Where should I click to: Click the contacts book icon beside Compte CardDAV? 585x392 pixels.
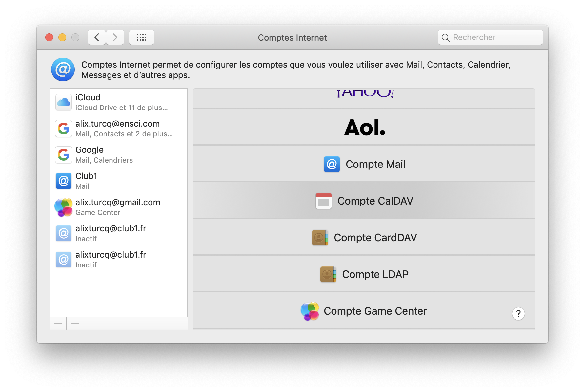tap(320, 237)
